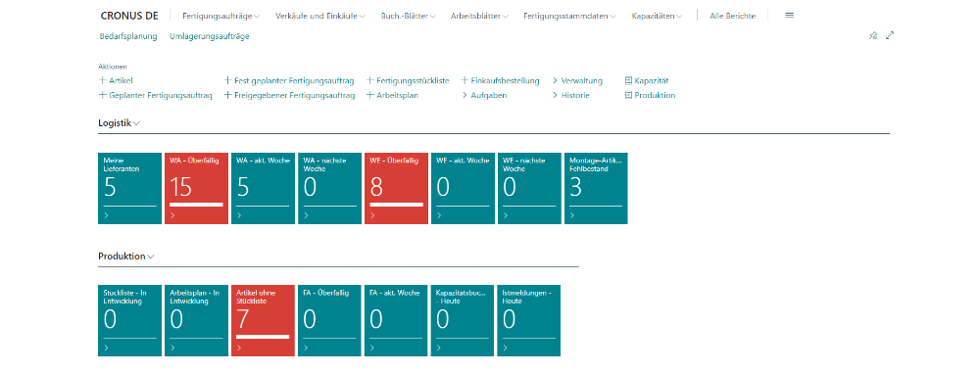Open the Kapazitäten dropdown

[x=657, y=17]
